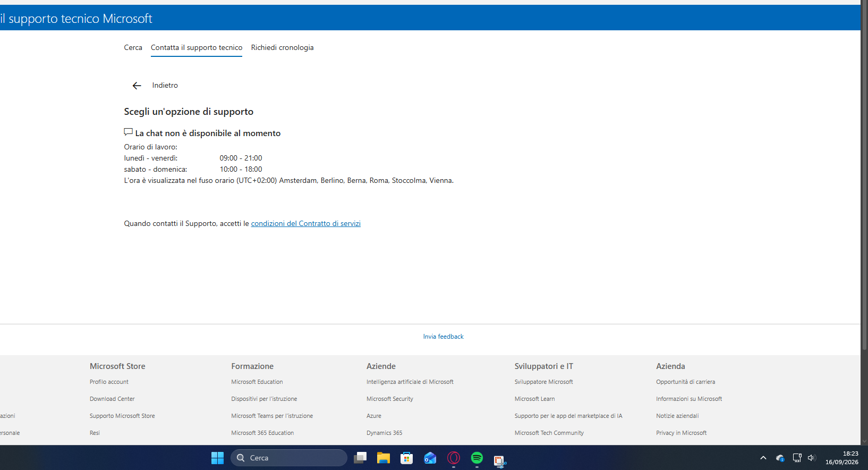Open Task View from the taskbar
Viewport: 868px width, 470px height.
[360, 458]
